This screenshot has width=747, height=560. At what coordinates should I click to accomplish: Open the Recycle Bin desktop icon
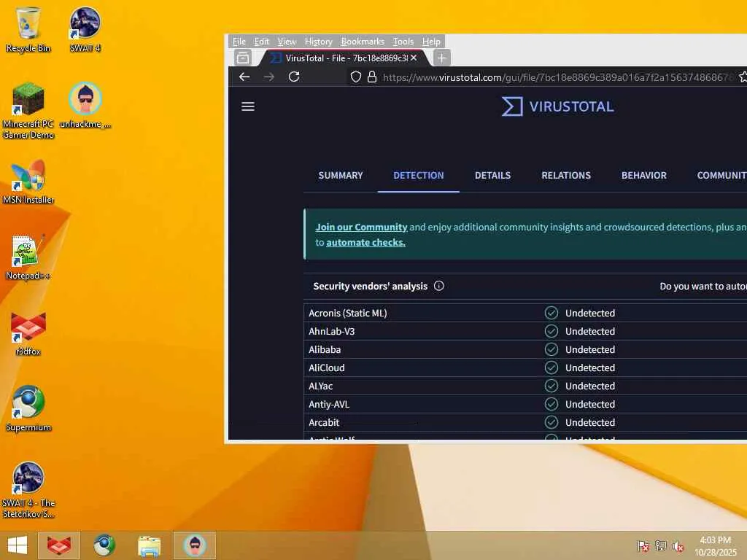tap(28, 29)
